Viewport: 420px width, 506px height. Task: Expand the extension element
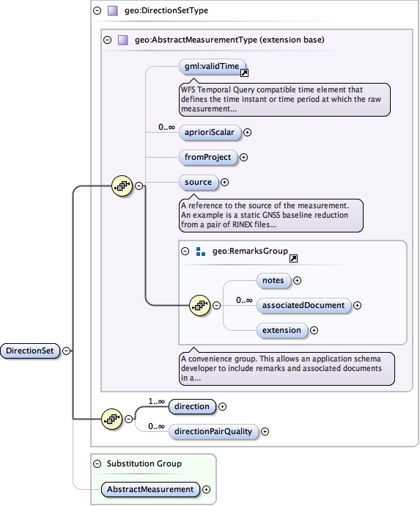[x=314, y=331]
